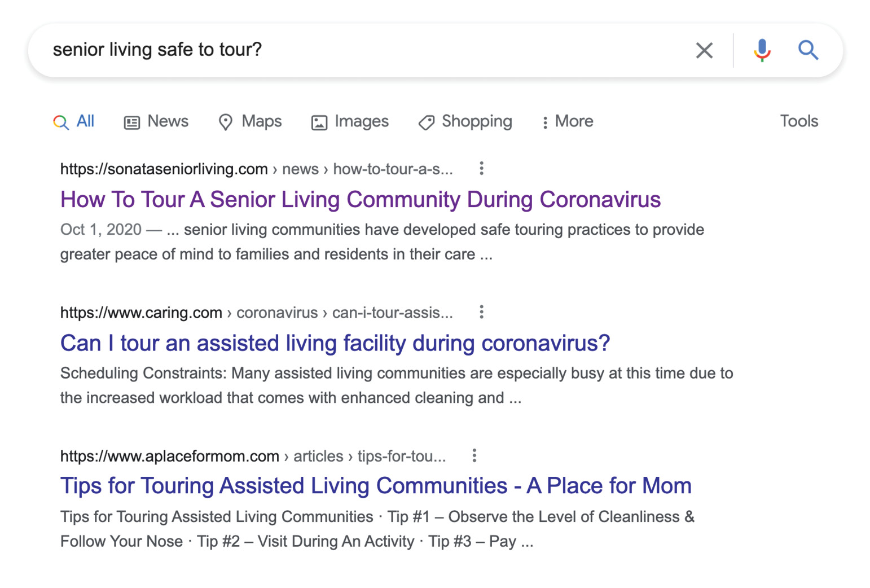Open Tips for Touring Assisted Living Communities link

(376, 486)
